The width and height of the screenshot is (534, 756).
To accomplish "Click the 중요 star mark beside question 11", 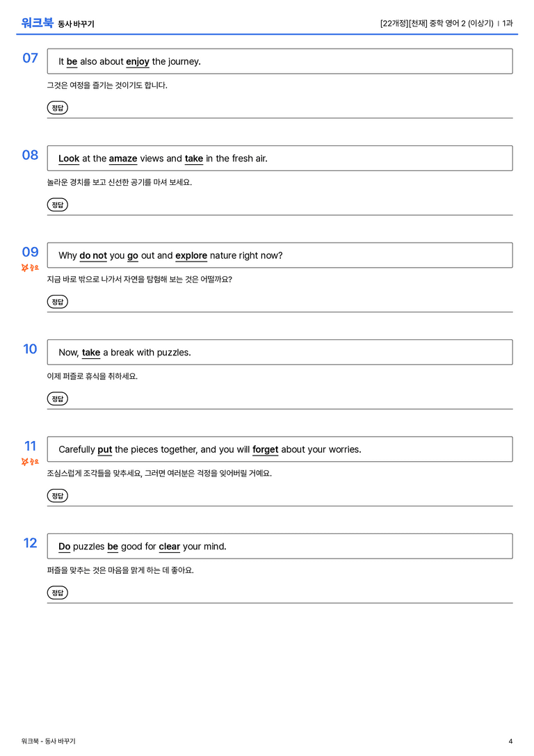I will point(30,461).
